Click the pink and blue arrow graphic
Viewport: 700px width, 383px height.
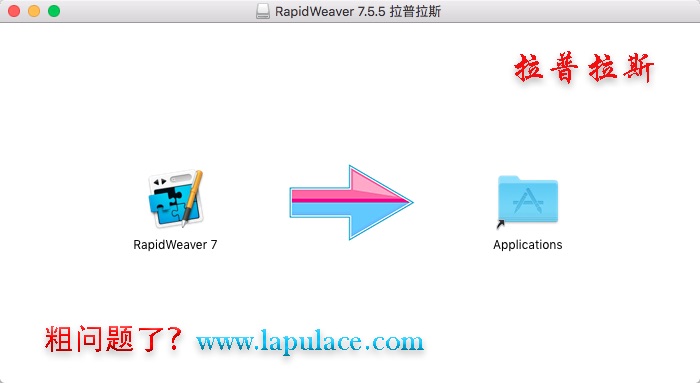(x=351, y=202)
